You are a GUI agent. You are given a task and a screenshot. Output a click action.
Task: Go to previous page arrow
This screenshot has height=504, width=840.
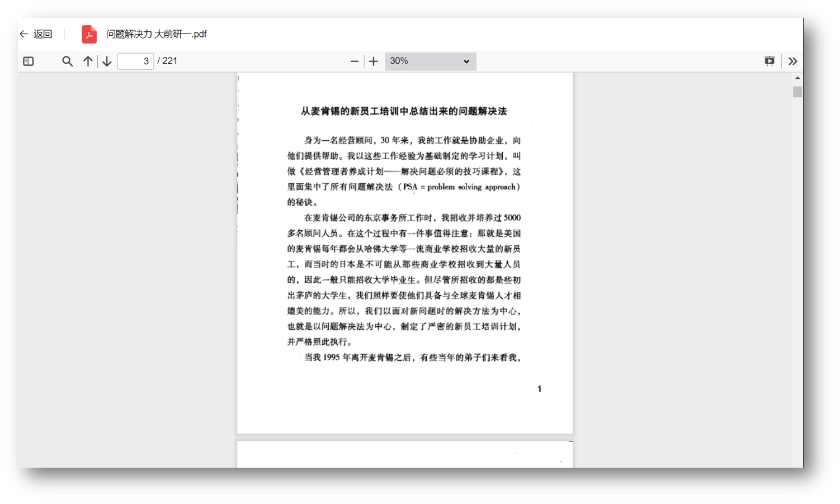[88, 61]
